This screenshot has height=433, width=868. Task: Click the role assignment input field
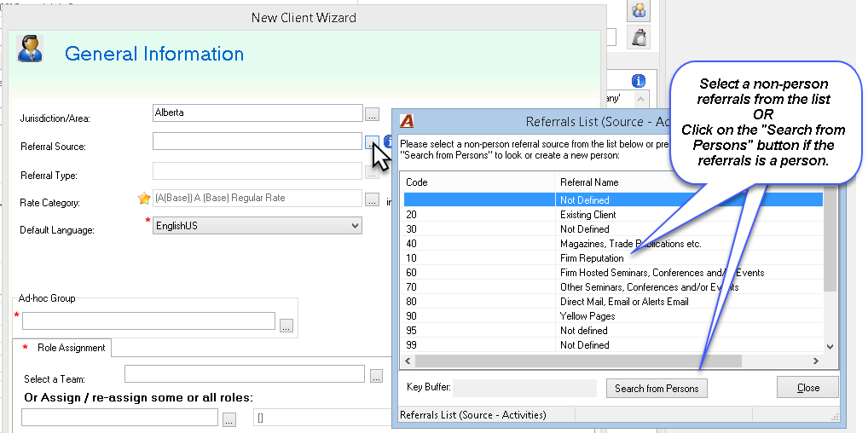[x=119, y=418]
